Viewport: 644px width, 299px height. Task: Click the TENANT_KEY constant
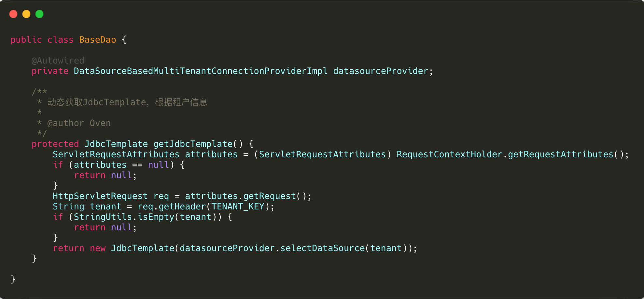click(238, 206)
